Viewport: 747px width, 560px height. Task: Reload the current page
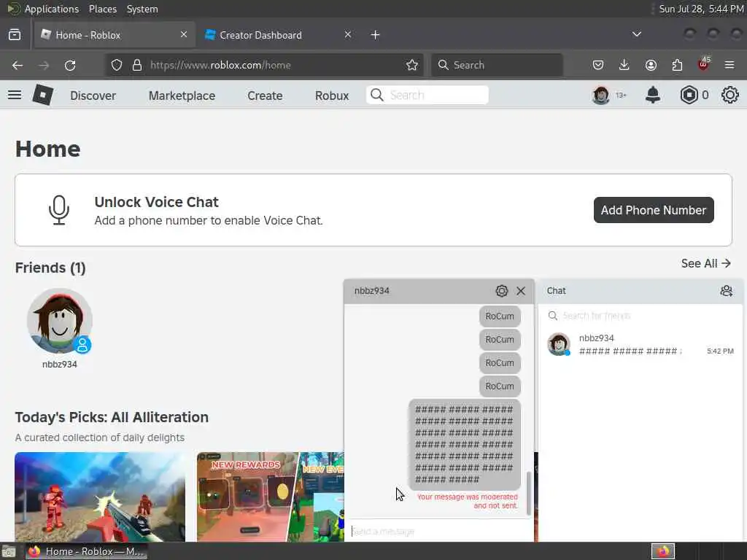tap(70, 65)
